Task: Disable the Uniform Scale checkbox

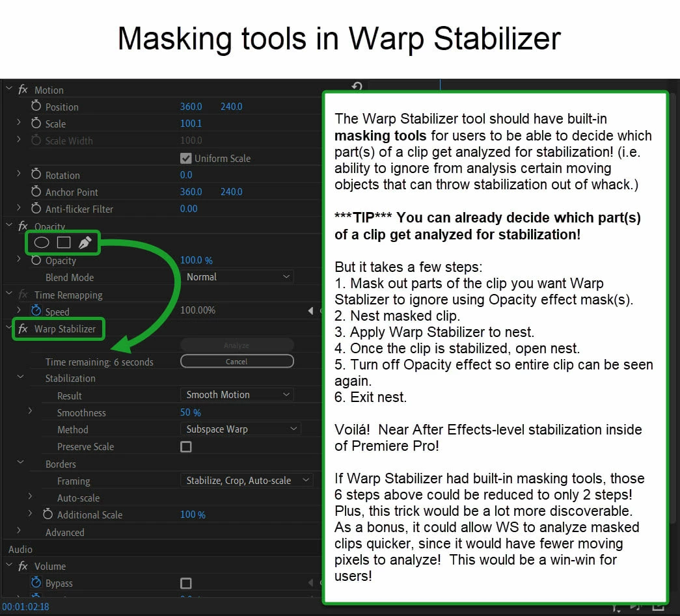Action: point(185,158)
